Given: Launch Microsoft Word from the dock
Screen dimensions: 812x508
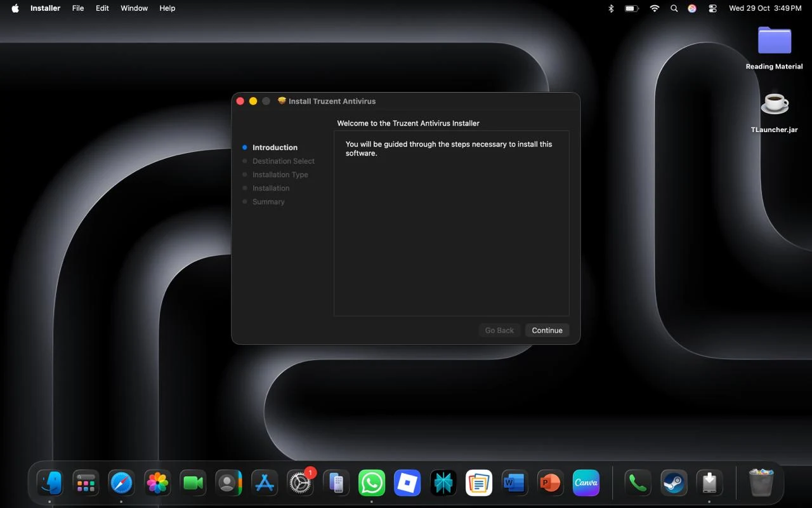Looking at the screenshot, I should [x=514, y=483].
